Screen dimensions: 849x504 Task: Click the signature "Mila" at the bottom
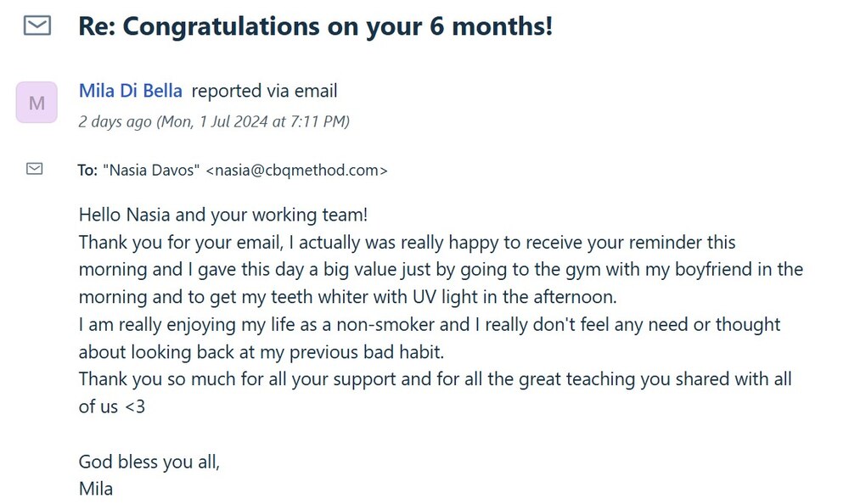[96, 489]
